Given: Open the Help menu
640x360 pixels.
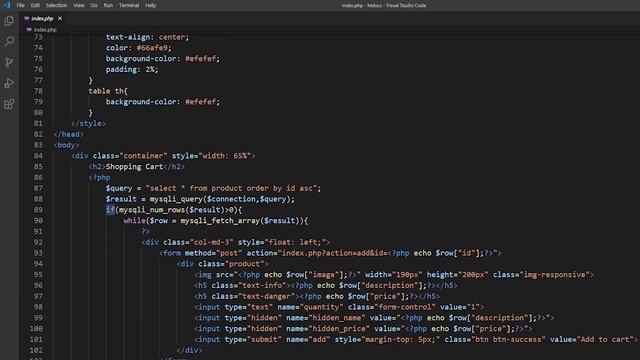Looking at the screenshot, I should pyautogui.click(x=151, y=5).
